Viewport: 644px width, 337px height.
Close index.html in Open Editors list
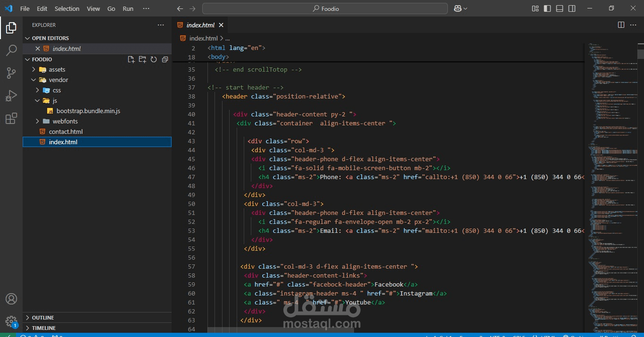point(38,49)
